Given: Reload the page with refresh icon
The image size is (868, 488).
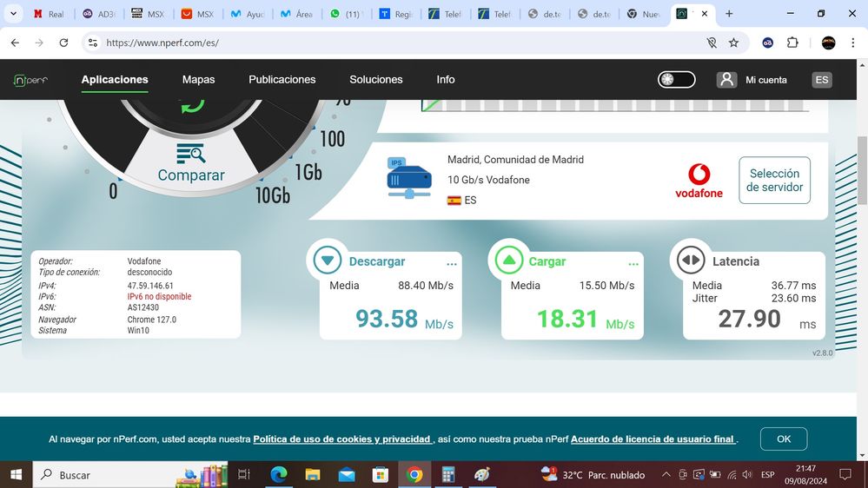Looking at the screenshot, I should pos(63,43).
